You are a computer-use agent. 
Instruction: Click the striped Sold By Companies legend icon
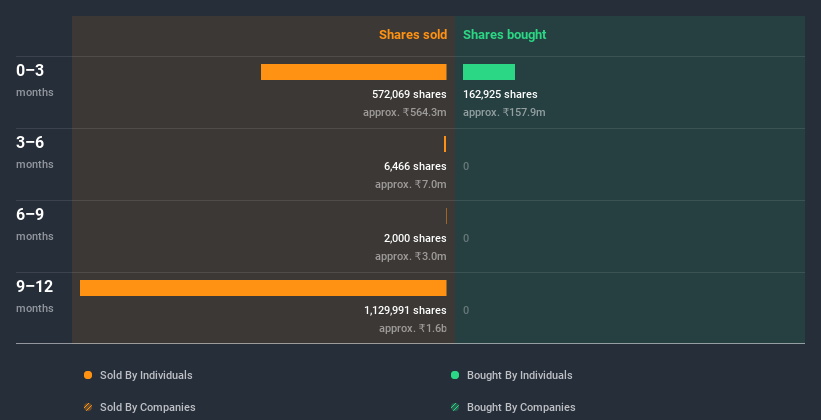tap(88, 407)
